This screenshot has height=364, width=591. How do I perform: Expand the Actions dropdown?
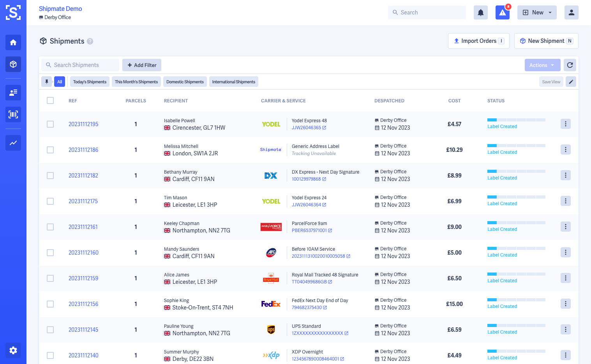[x=542, y=65]
